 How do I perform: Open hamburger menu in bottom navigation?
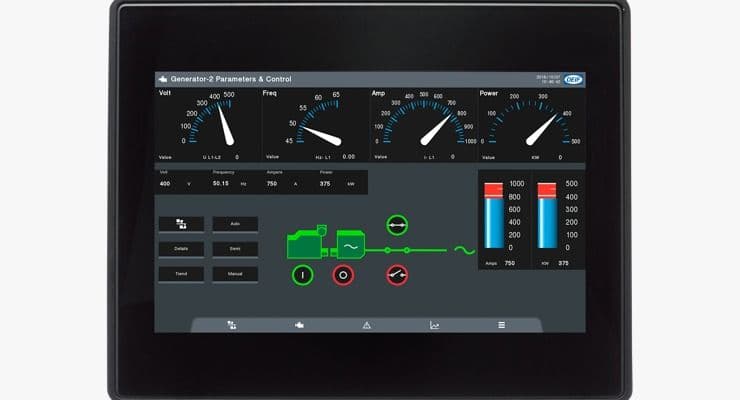coord(502,325)
